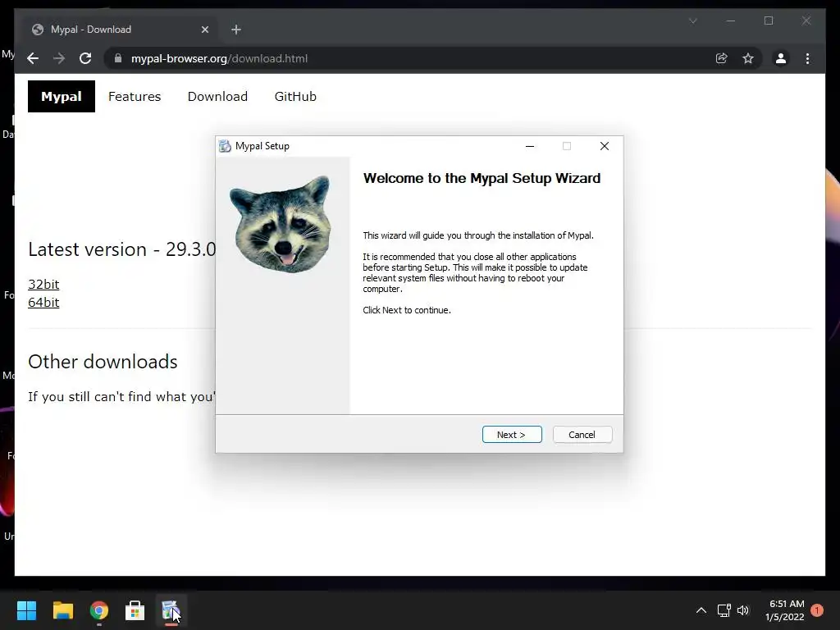Click the Chrome taskbar icon
This screenshot has height=630, width=840.
tap(99, 610)
